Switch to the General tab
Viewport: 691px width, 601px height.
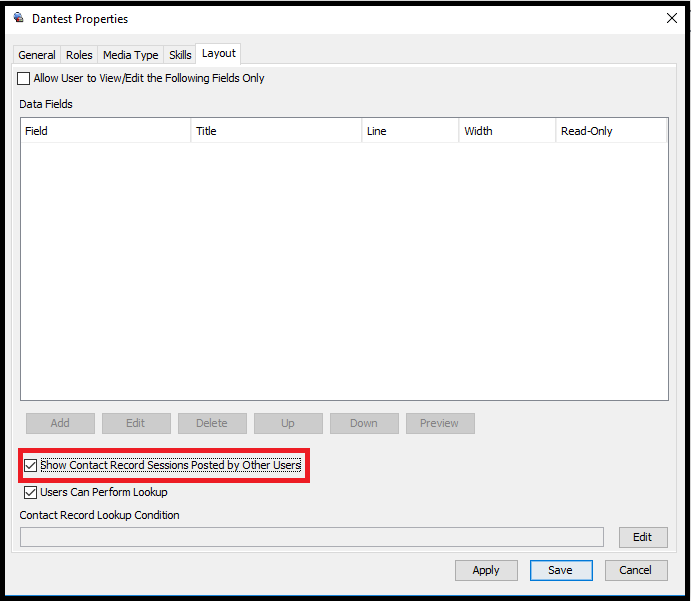click(37, 55)
